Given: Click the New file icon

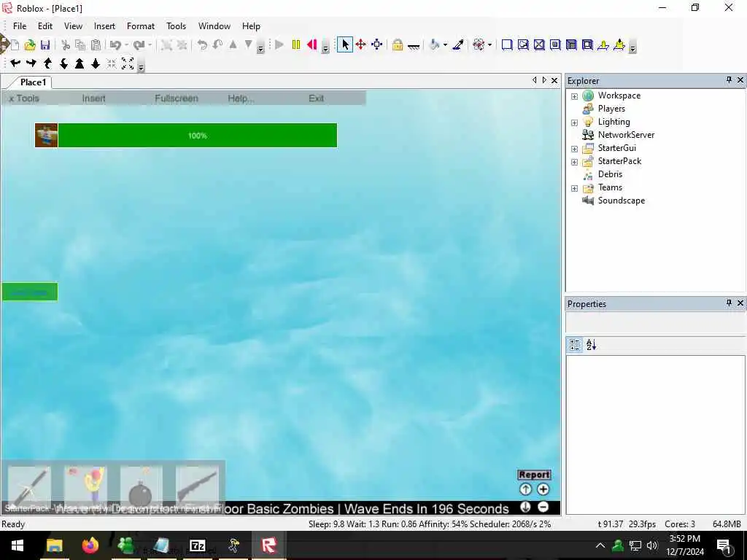Looking at the screenshot, I should click(15, 44).
